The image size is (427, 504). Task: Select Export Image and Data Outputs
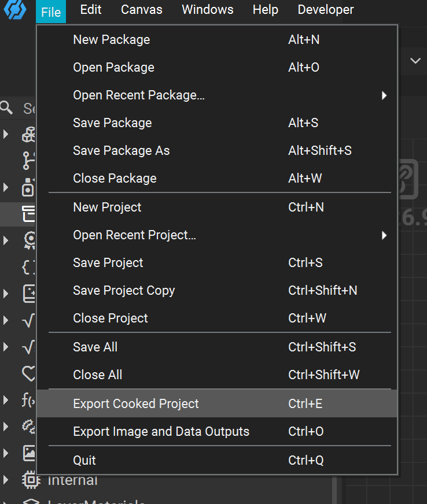pyautogui.click(x=161, y=432)
